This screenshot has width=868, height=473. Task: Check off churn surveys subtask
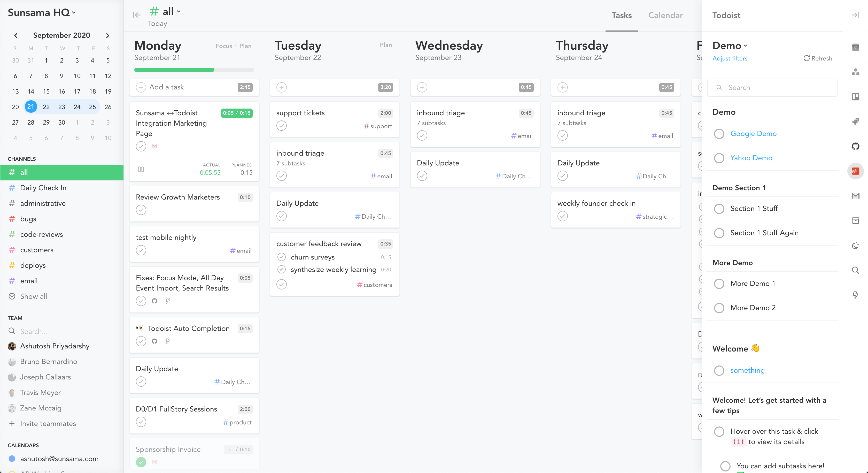tap(281, 257)
